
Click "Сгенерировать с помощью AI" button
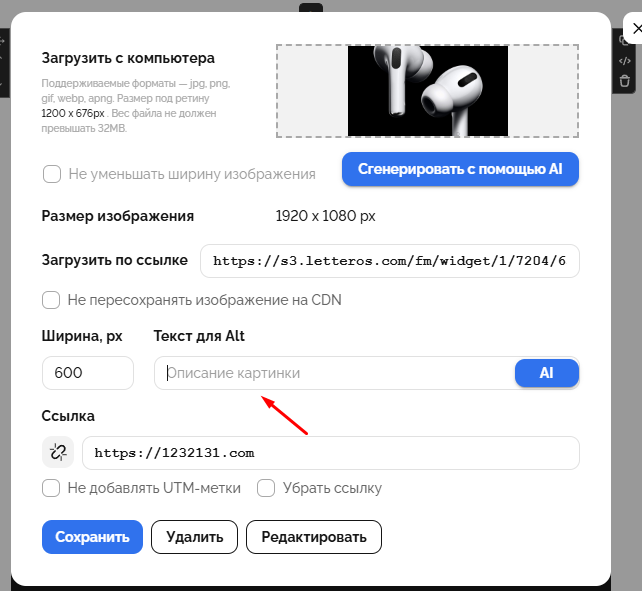[460, 169]
